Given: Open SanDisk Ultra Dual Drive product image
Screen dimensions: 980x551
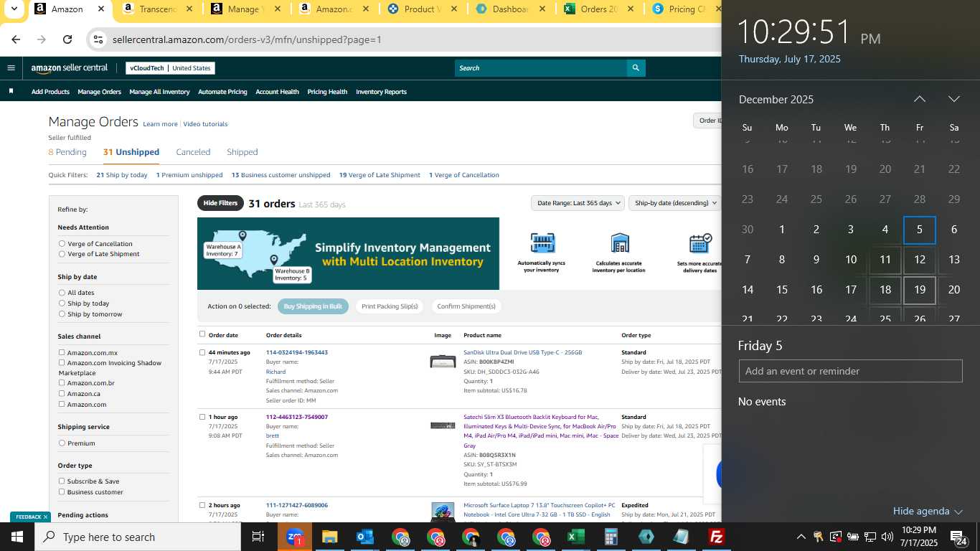Looking at the screenshot, I should coord(443,361).
